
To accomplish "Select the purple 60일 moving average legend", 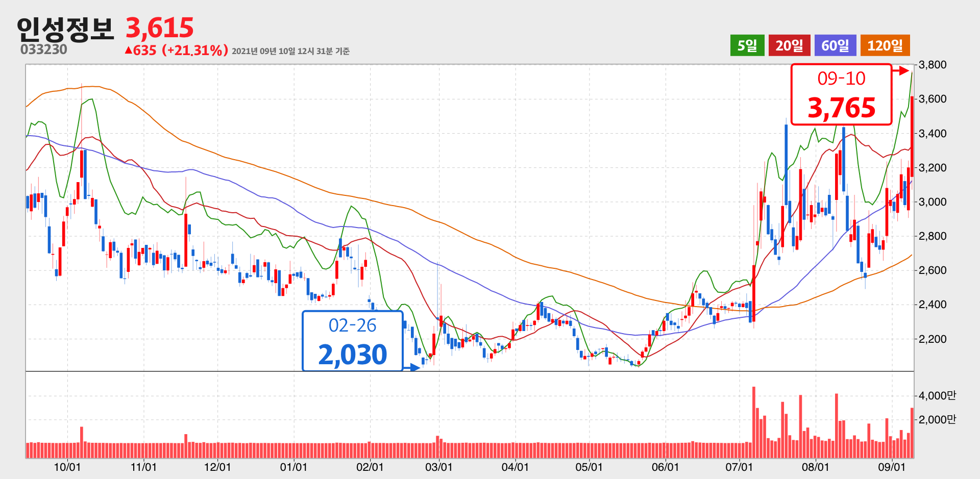I will coord(836,45).
